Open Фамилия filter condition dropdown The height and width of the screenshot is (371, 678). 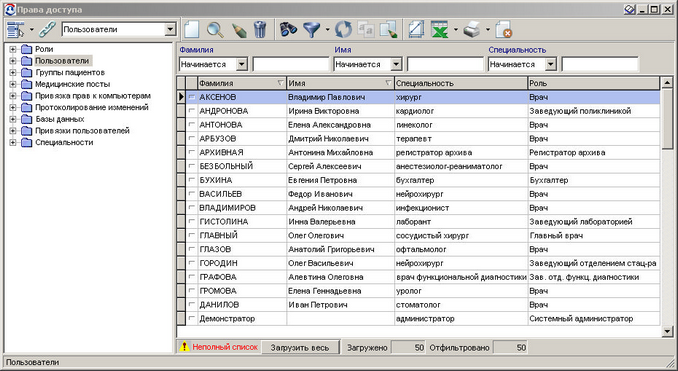pyautogui.click(x=242, y=64)
